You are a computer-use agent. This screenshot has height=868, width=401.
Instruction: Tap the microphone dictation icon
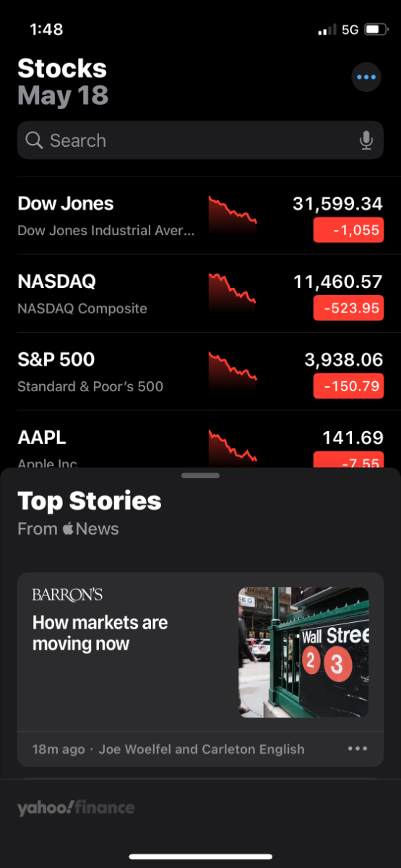366,140
